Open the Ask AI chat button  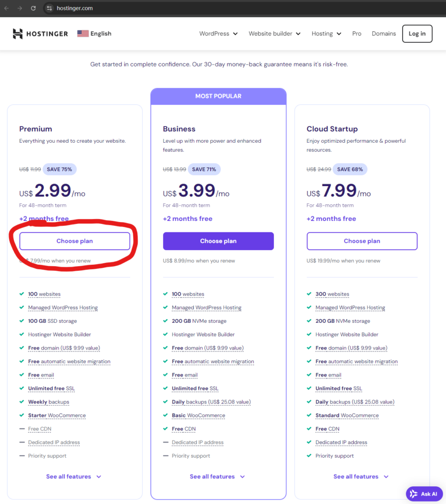[424, 494]
